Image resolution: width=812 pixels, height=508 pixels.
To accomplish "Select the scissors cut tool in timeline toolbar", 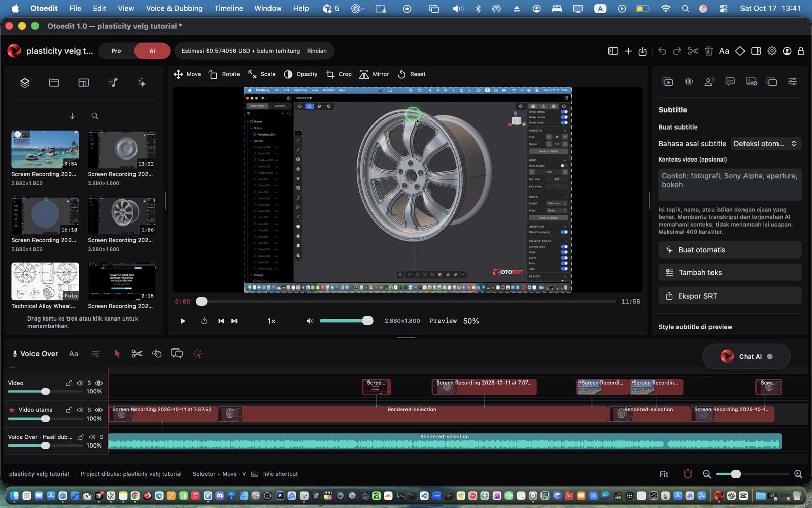I will click(137, 354).
